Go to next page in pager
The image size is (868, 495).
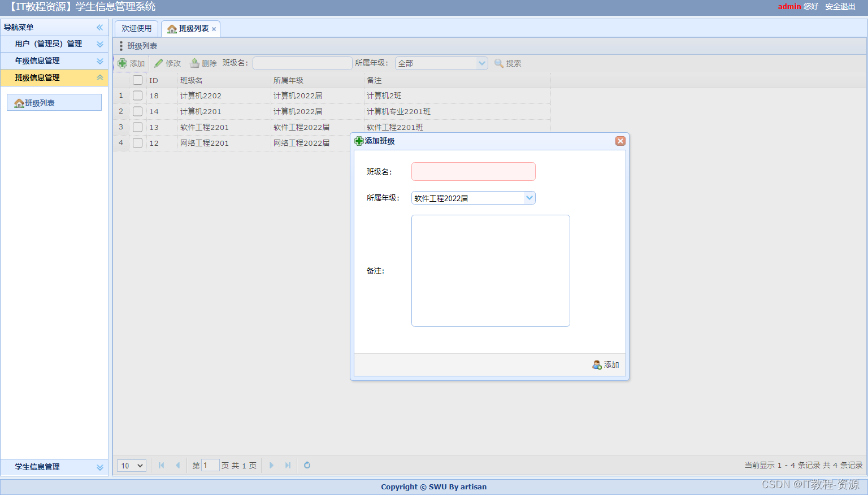point(272,466)
